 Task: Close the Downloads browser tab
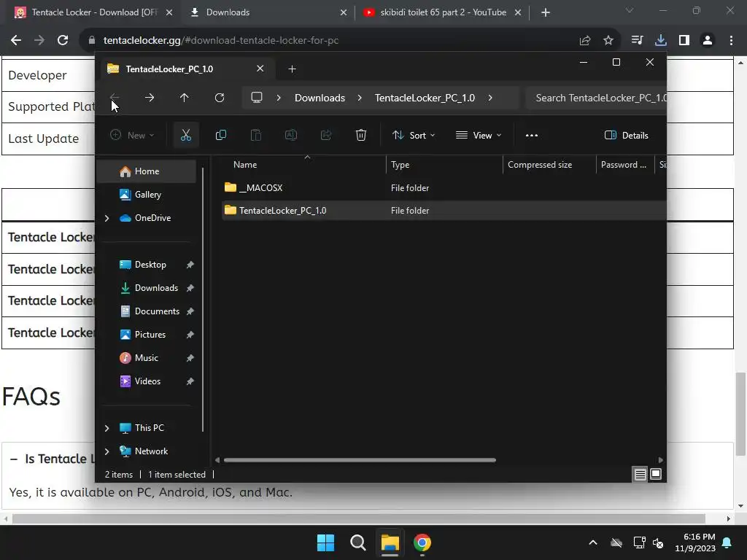(344, 12)
